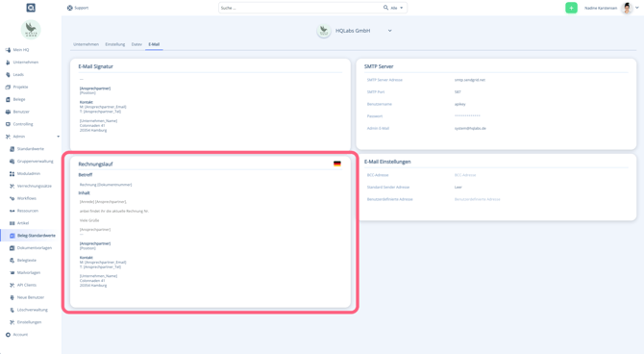Click the Löschverwaltung icon
This screenshot has width=644, height=354.
tap(12, 310)
